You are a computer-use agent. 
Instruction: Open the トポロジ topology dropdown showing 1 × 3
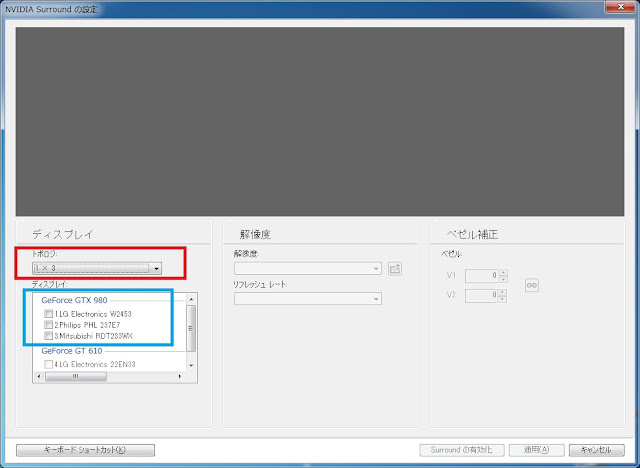(x=97, y=268)
